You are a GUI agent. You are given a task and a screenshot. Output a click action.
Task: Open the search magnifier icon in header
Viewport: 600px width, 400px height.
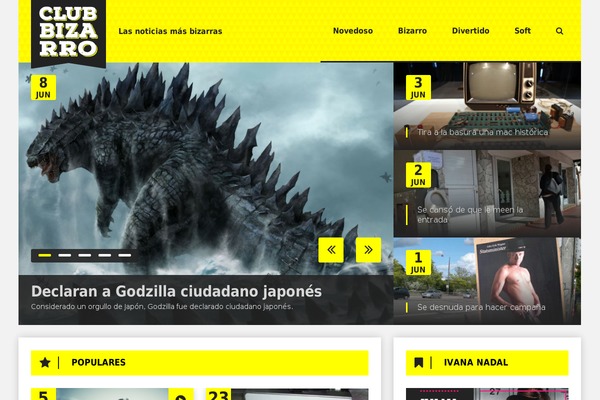(x=559, y=31)
